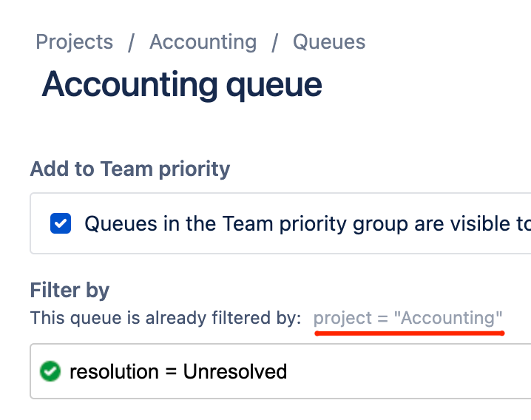
Task: Click the equals sign in the query field
Action: coord(171,371)
